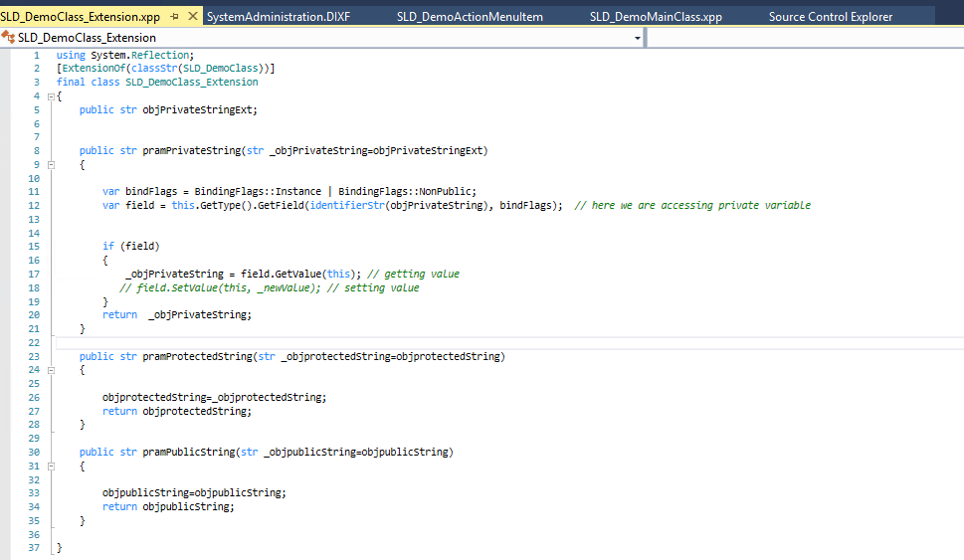
Task: Click the line 'using System.Reflection;'
Action: coord(125,55)
